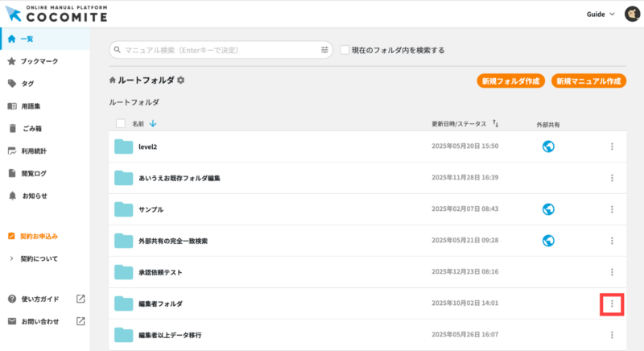Enable 現在のフォルダ内を検索する checkbox
644x351 pixels.
click(x=345, y=50)
